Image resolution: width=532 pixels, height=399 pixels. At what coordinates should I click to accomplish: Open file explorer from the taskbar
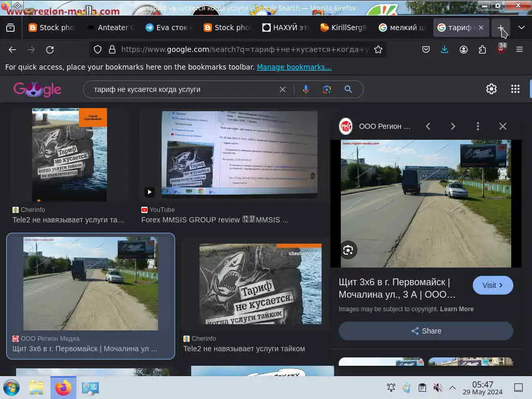click(36, 388)
